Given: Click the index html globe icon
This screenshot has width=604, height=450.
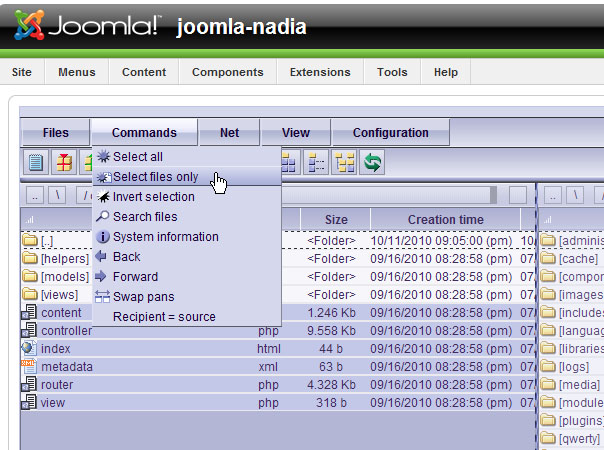Looking at the screenshot, I should click(x=29, y=348).
